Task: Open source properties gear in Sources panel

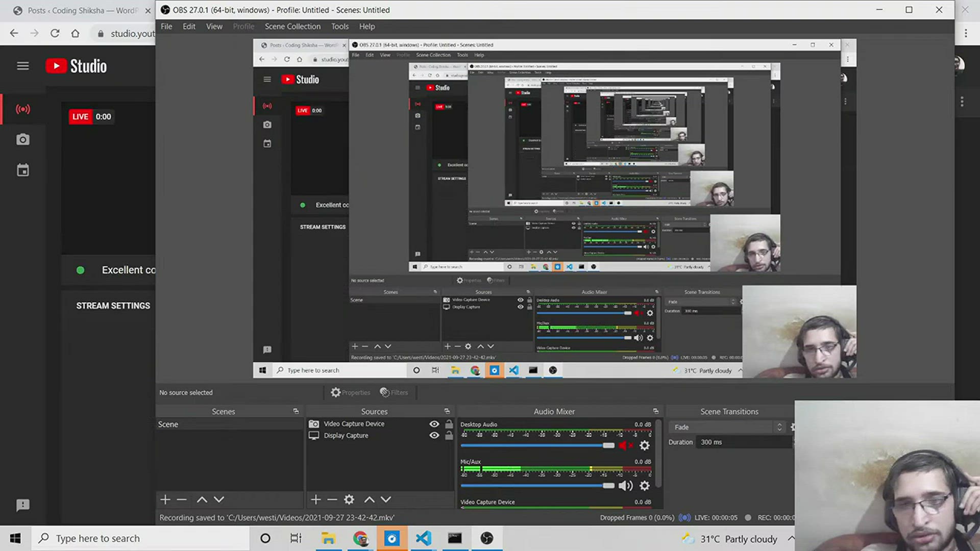Action: (349, 499)
